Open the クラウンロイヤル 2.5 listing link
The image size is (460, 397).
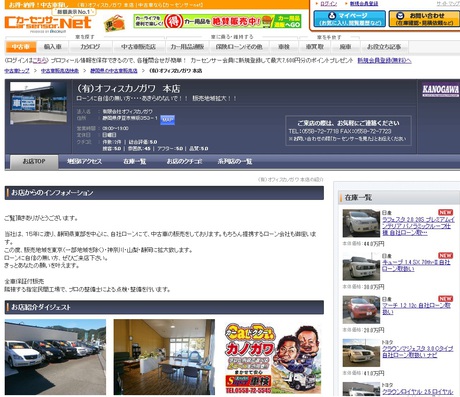click(x=417, y=392)
